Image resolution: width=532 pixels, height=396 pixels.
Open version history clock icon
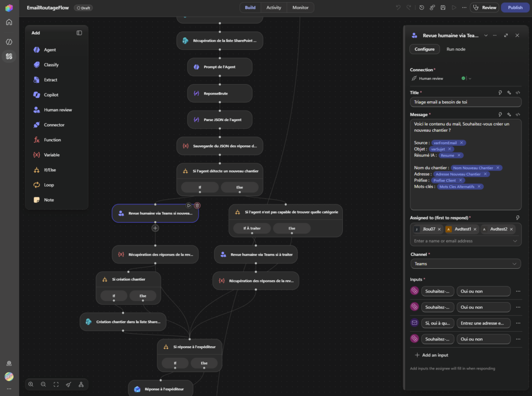(x=421, y=7)
